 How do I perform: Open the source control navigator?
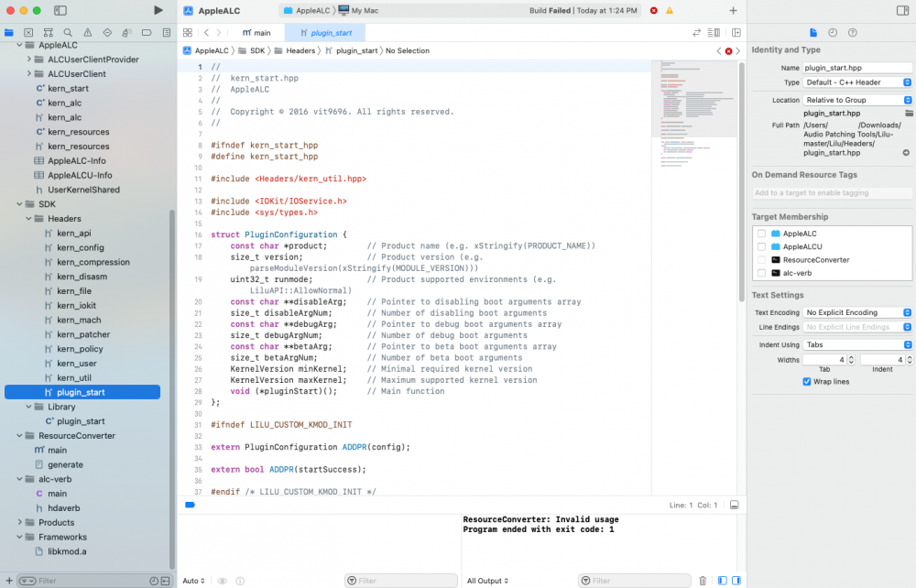pyautogui.click(x=28, y=33)
